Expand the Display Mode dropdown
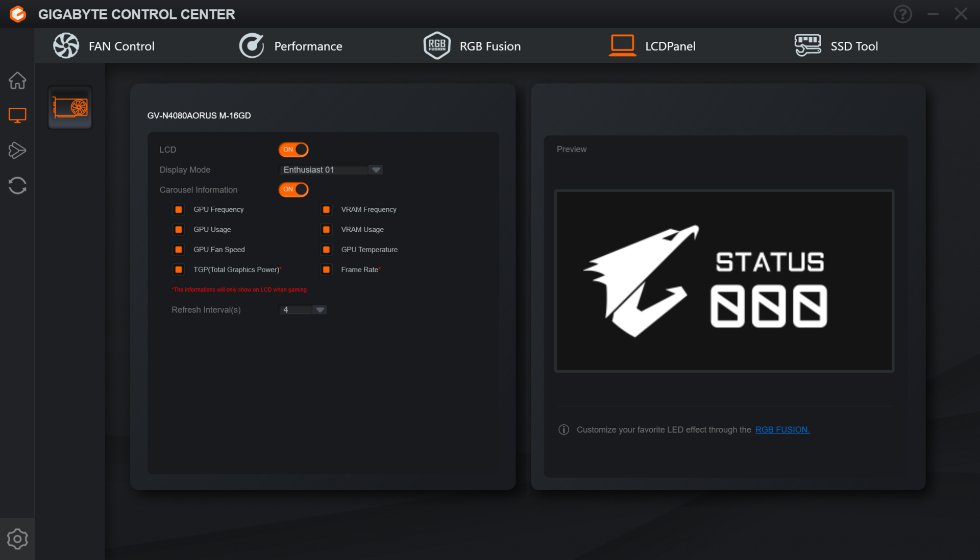 click(x=376, y=170)
